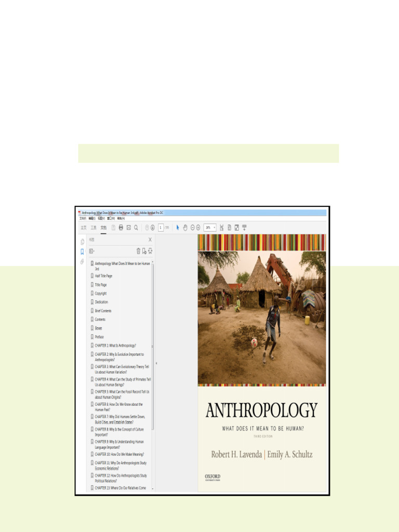
Task: Click the bookmarks scrollbar down arrow
Action: (153, 489)
